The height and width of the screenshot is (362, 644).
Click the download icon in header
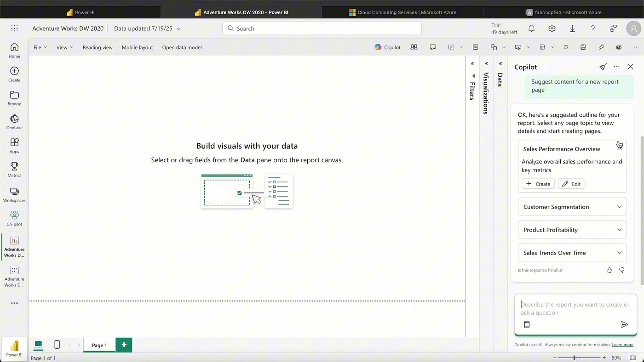pyautogui.click(x=572, y=28)
